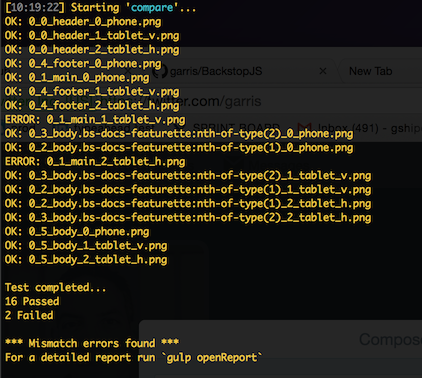Select the garris/BackstopJS tab title
Viewport: 422px width, 378px height.
pyautogui.click(x=216, y=71)
